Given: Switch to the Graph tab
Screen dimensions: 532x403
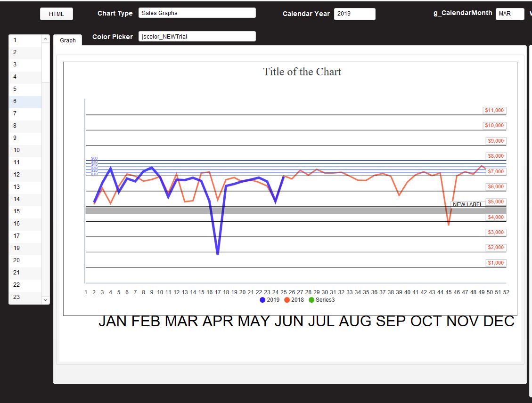Looking at the screenshot, I should 67,40.
